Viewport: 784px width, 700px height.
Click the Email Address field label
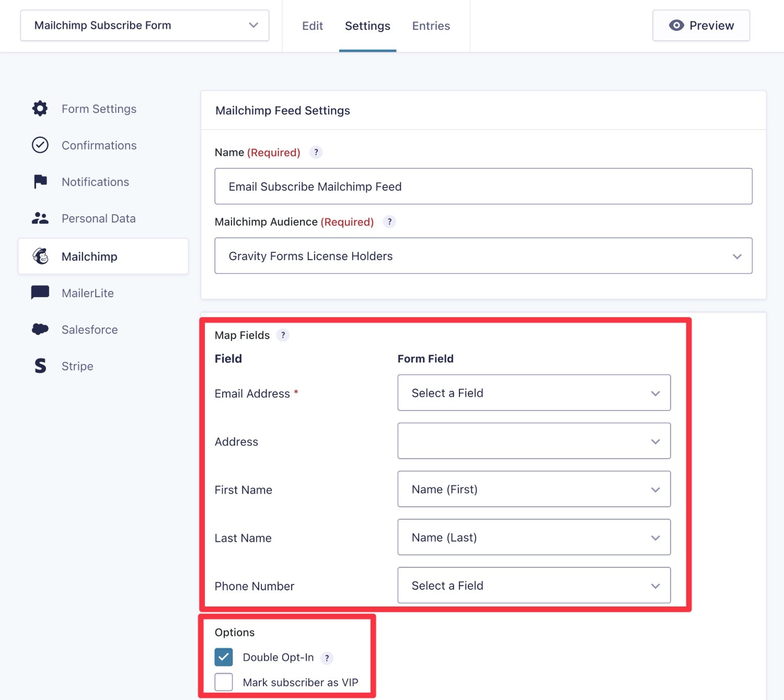click(252, 393)
